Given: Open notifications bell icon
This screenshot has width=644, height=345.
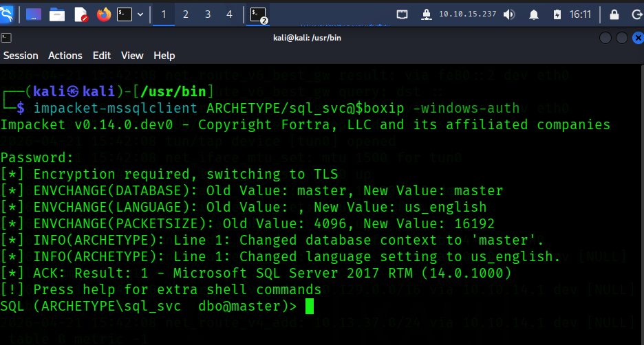Looking at the screenshot, I should click(533, 14).
